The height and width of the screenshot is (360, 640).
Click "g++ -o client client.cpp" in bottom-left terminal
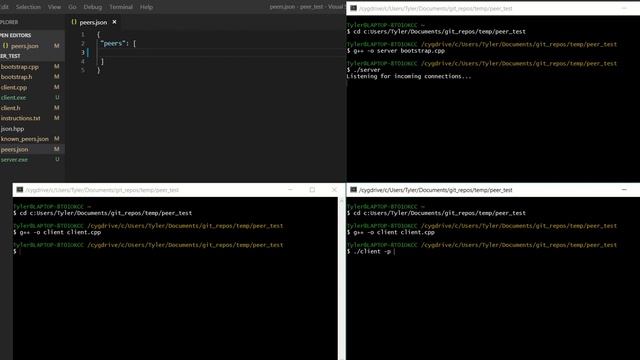click(60, 232)
